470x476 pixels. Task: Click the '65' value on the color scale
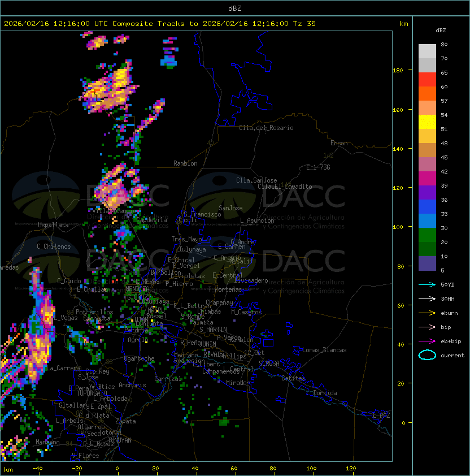[444, 72]
